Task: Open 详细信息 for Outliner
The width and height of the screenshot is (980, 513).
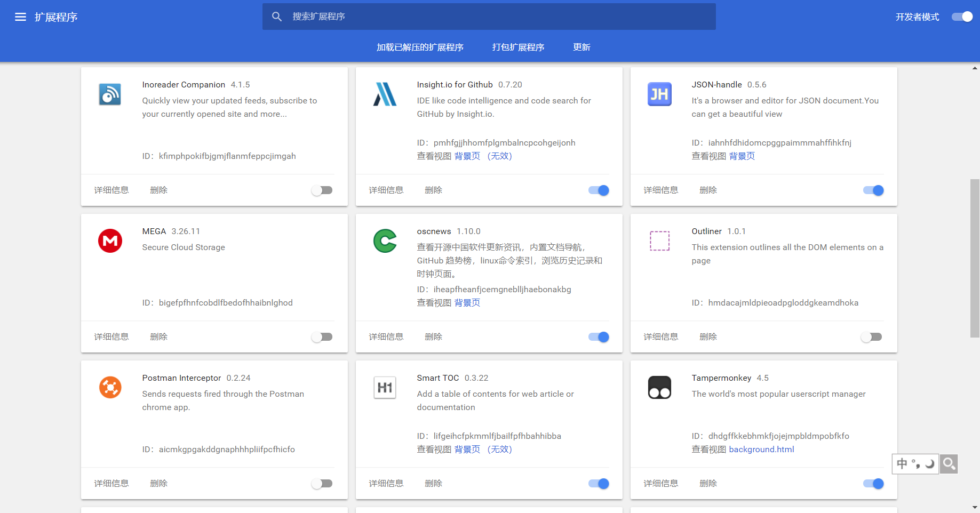Action: pos(661,337)
